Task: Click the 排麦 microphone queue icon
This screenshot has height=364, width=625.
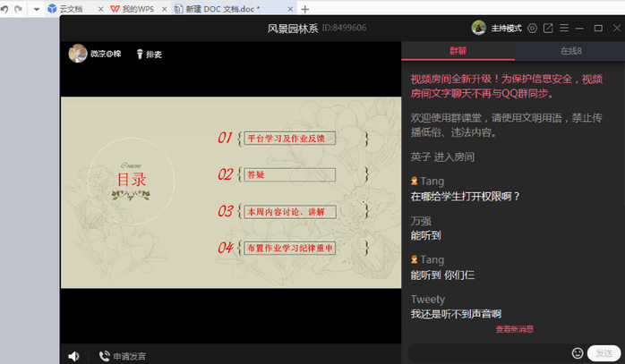Action: [x=141, y=55]
